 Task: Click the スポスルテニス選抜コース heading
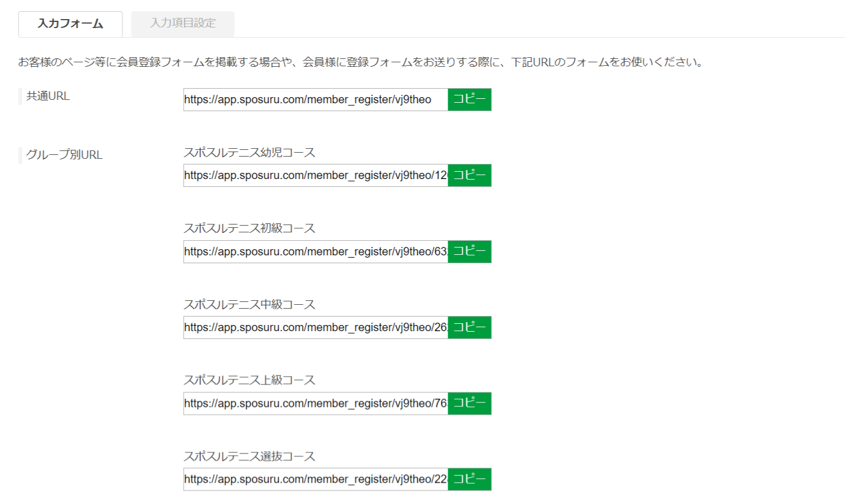pyautogui.click(x=249, y=456)
